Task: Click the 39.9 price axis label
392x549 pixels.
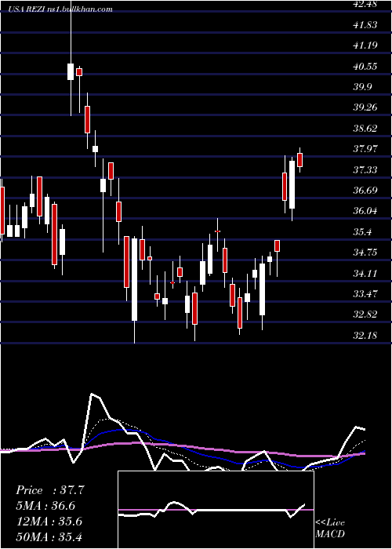Action: [362, 87]
